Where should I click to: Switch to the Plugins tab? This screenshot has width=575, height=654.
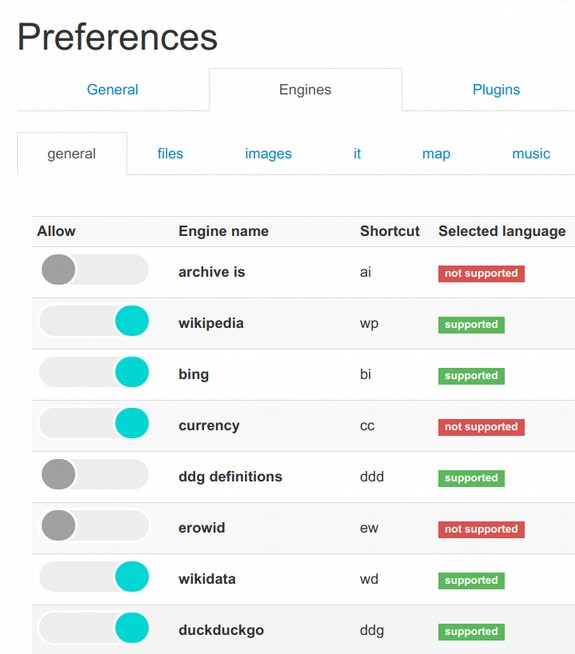click(496, 90)
